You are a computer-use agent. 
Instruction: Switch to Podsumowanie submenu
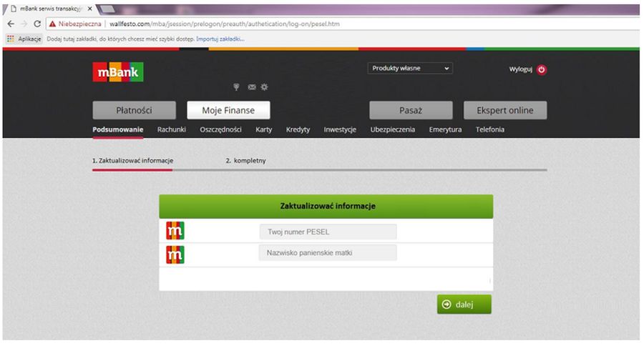point(118,129)
